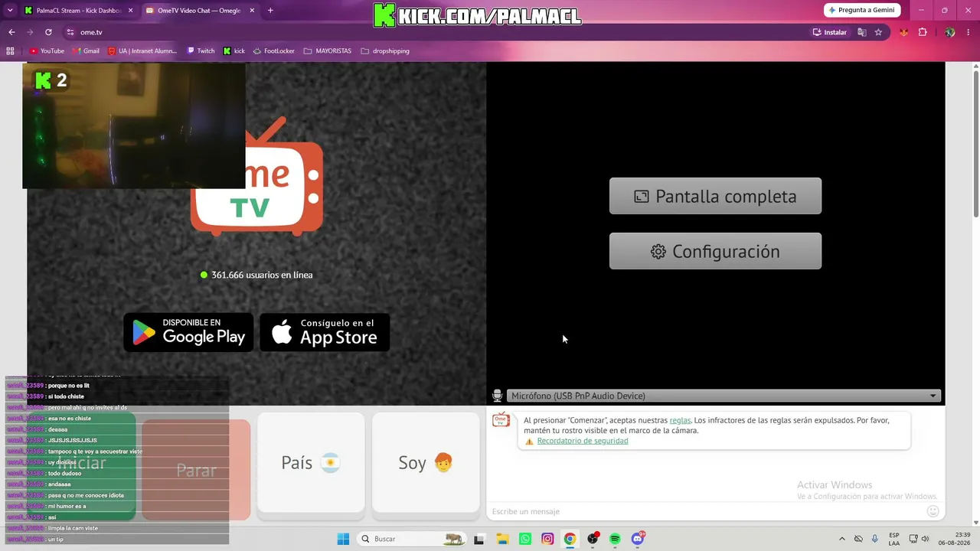Open Google Chrome from the taskbar

570,539
